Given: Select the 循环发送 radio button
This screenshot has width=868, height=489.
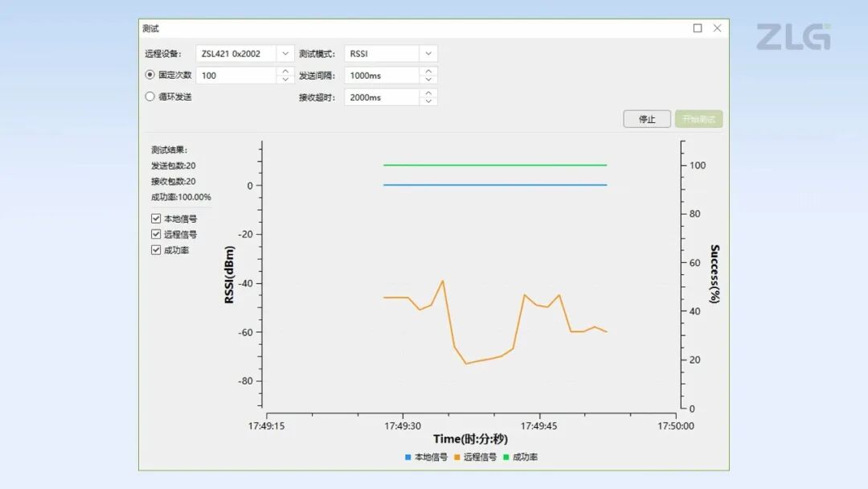Looking at the screenshot, I should coord(149,97).
